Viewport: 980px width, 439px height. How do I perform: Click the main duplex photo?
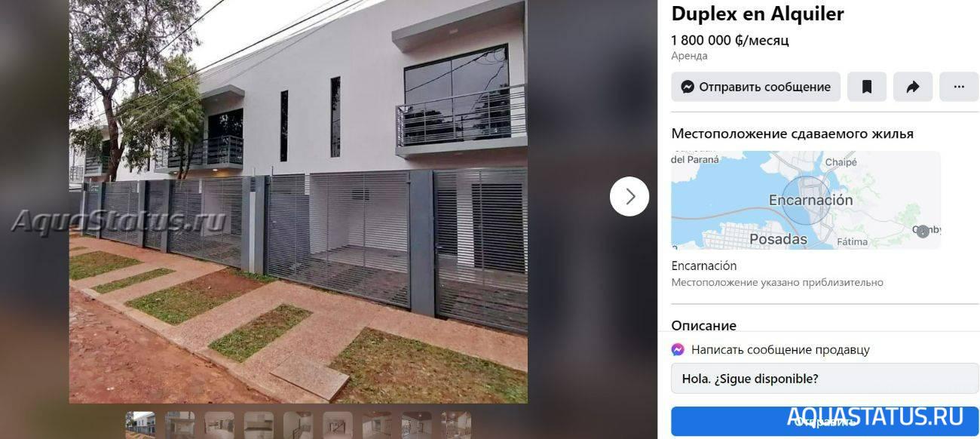(299, 201)
